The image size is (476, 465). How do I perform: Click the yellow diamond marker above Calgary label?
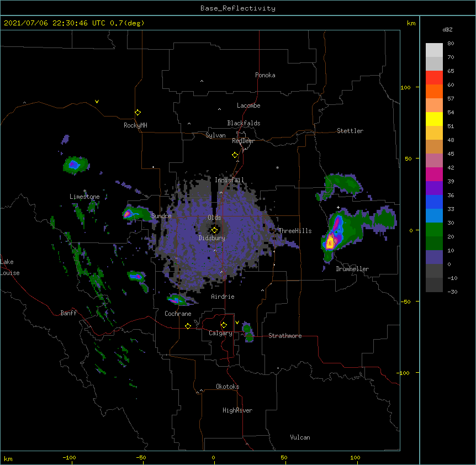click(x=224, y=325)
